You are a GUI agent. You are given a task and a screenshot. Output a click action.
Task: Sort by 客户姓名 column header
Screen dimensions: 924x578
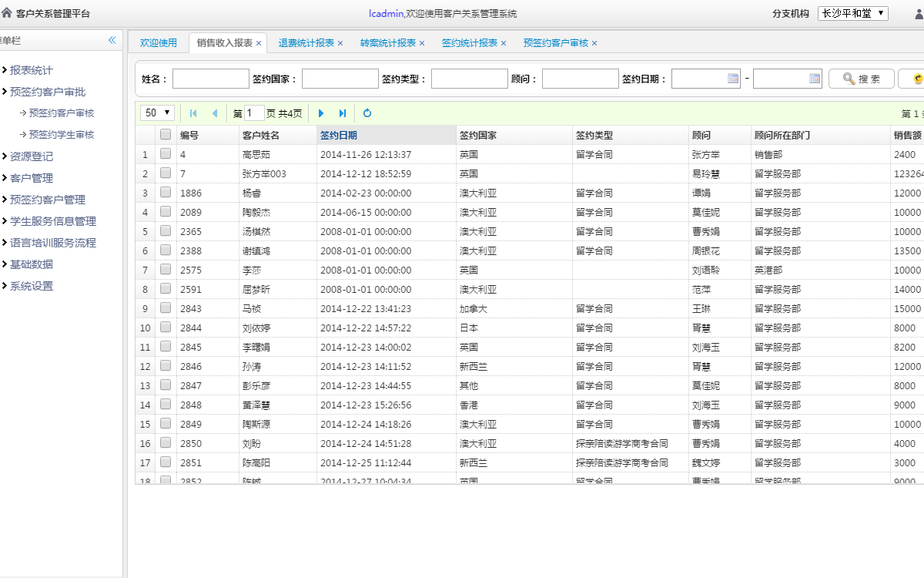click(x=278, y=135)
